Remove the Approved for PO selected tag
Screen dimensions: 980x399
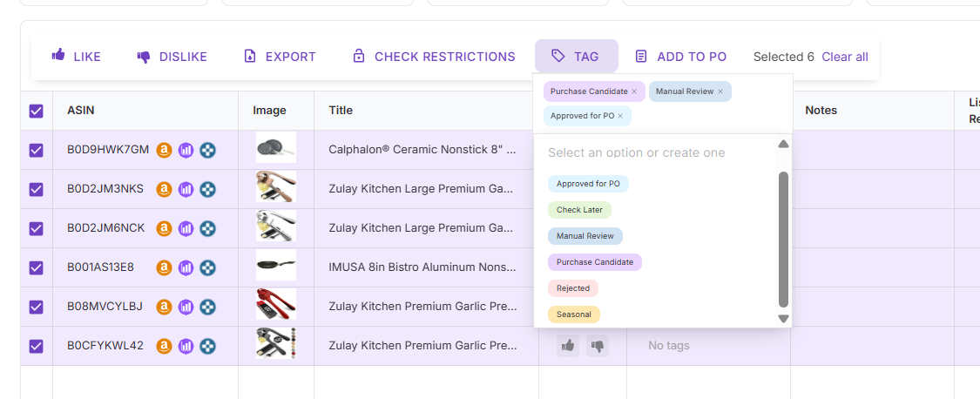tap(620, 116)
